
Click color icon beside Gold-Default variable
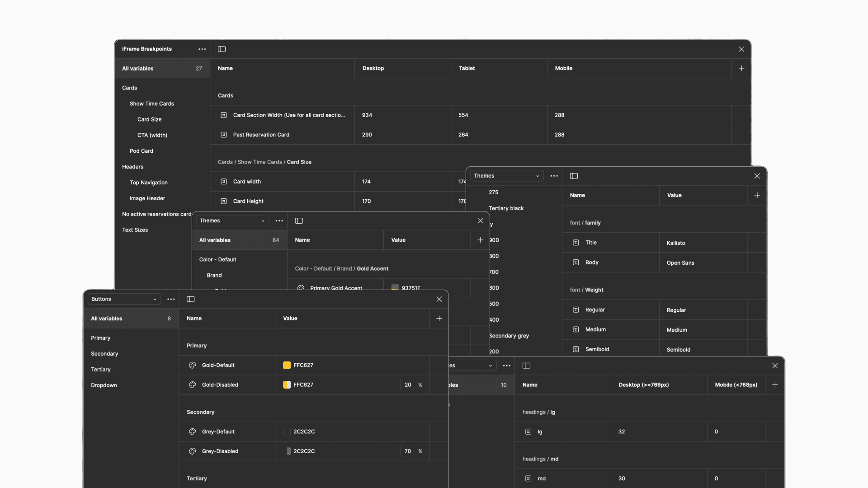tap(193, 365)
